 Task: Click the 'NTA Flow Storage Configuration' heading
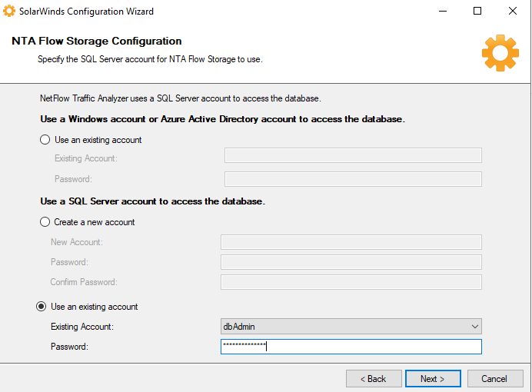point(97,41)
